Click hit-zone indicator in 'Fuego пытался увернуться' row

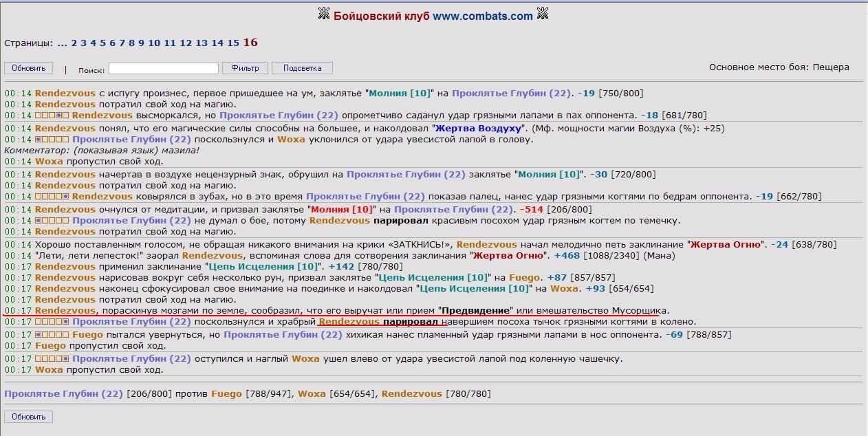[x=52, y=335]
